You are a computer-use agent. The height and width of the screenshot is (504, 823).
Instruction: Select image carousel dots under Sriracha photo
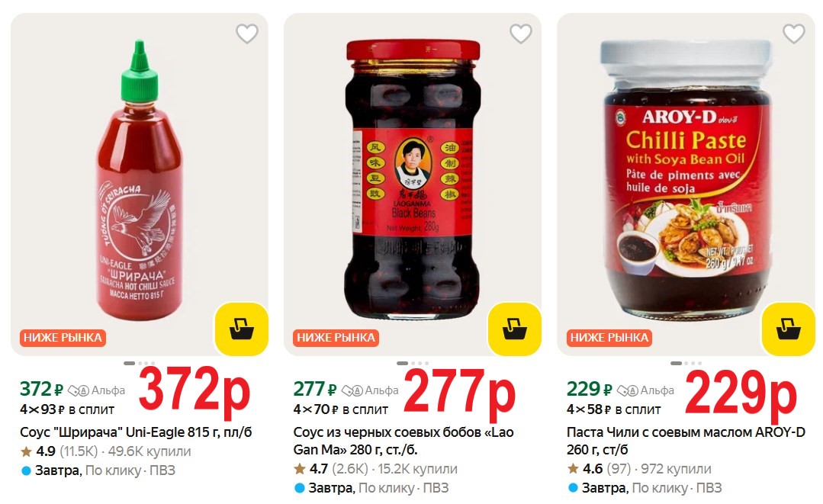[x=139, y=363]
